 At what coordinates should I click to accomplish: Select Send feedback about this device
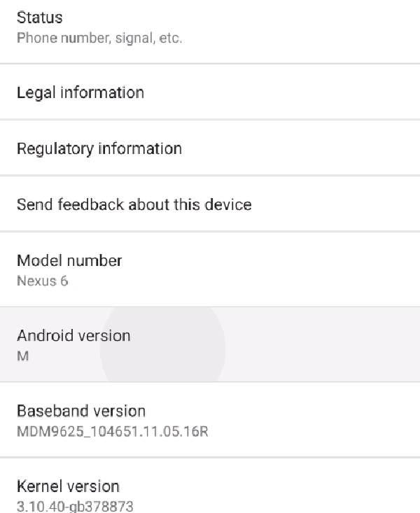tap(210, 204)
